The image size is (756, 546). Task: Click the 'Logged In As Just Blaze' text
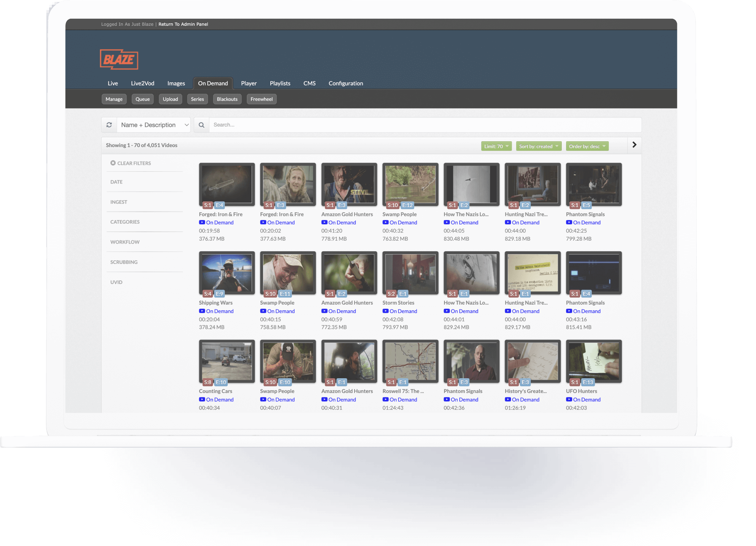point(127,24)
